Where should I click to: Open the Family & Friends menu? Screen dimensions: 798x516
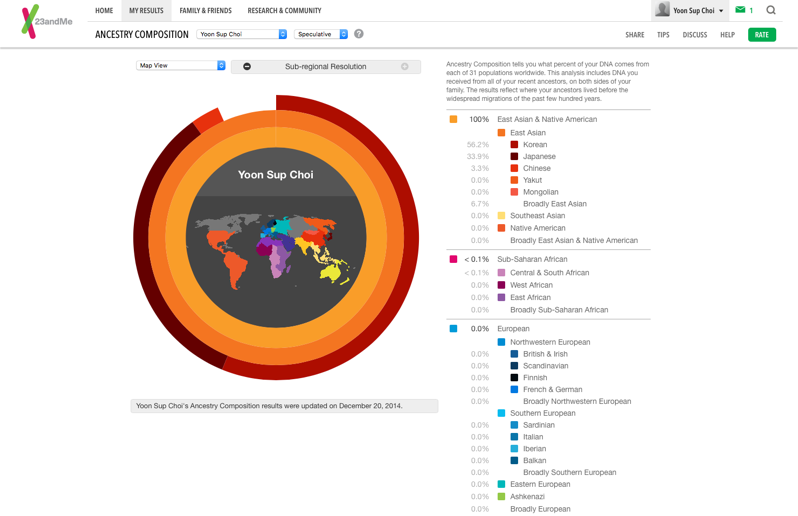206,11
